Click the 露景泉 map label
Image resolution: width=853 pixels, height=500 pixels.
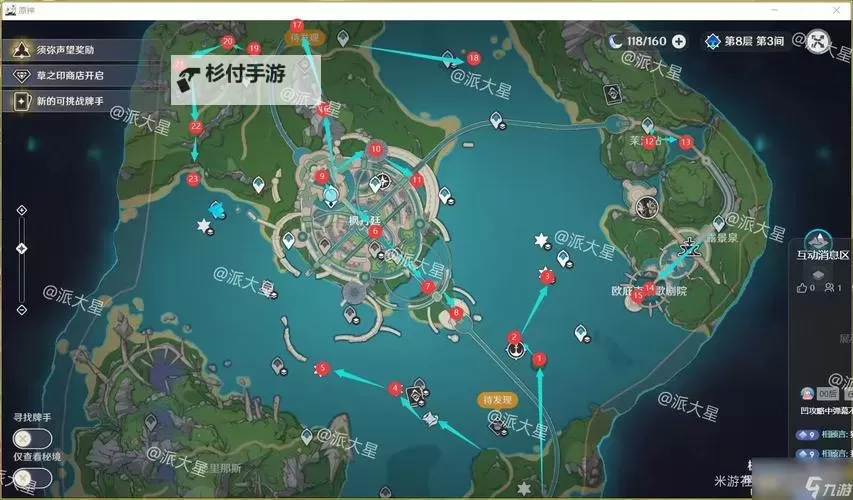point(722,238)
